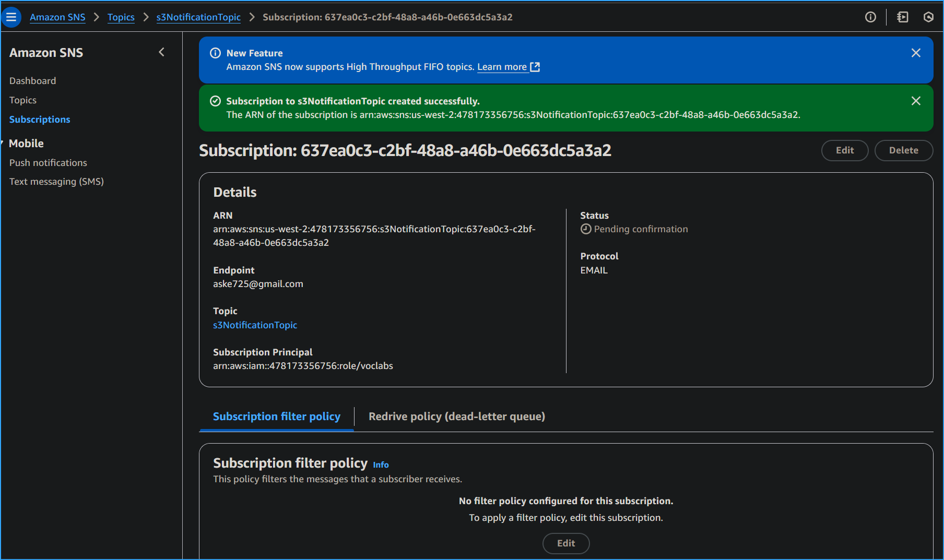Image resolution: width=944 pixels, height=560 pixels.
Task: Collapse the Amazon SNS sidebar panel
Action: point(161,52)
